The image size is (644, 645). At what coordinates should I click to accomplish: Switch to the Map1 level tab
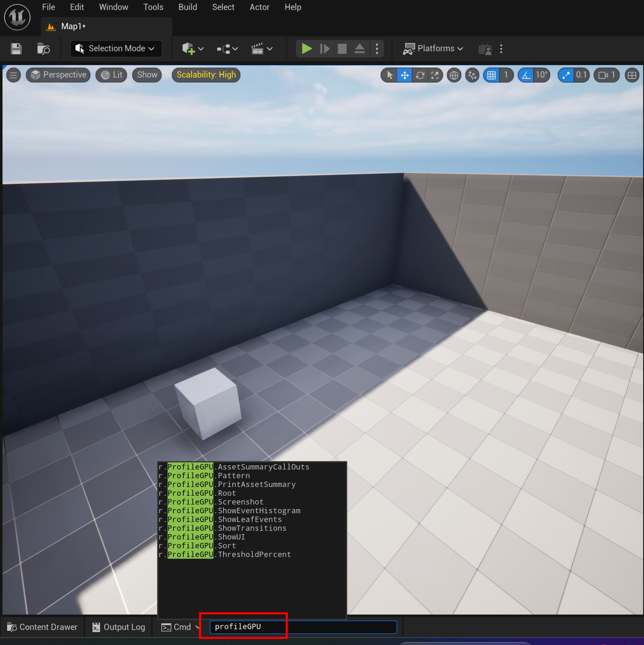point(106,27)
